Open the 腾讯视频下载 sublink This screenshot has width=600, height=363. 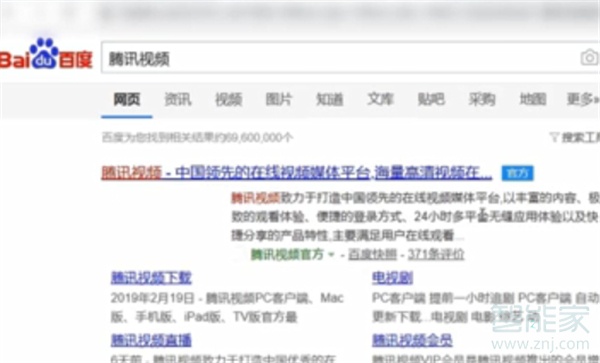151,278
